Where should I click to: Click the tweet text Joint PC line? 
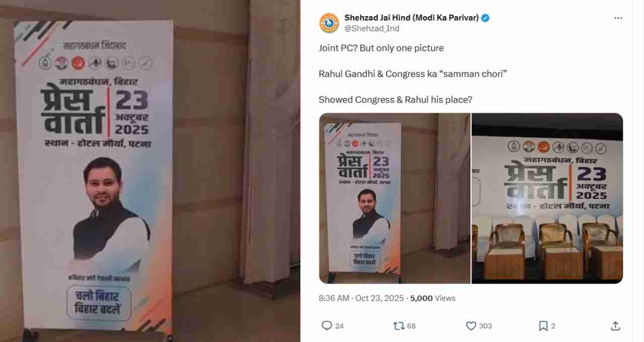point(381,48)
